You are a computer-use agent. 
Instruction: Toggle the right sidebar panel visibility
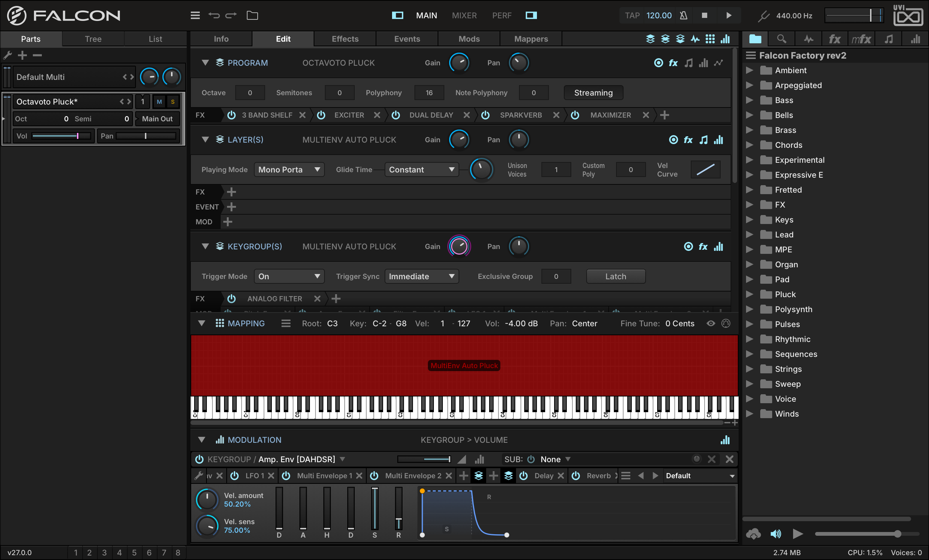tap(531, 15)
